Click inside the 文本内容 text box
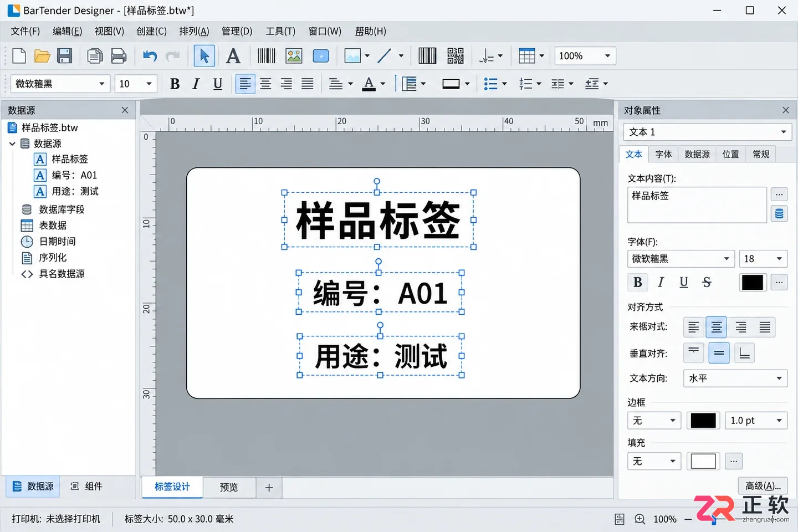798x532 pixels. point(697,204)
